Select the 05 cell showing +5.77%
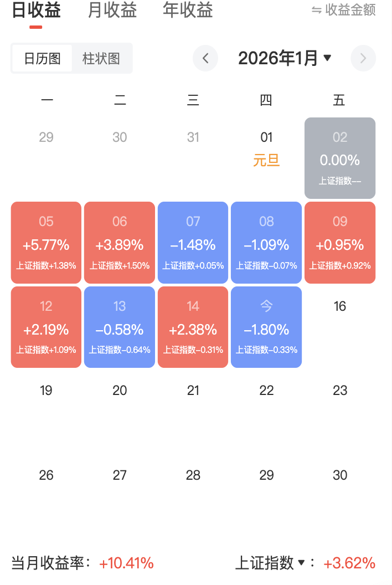 point(47,243)
